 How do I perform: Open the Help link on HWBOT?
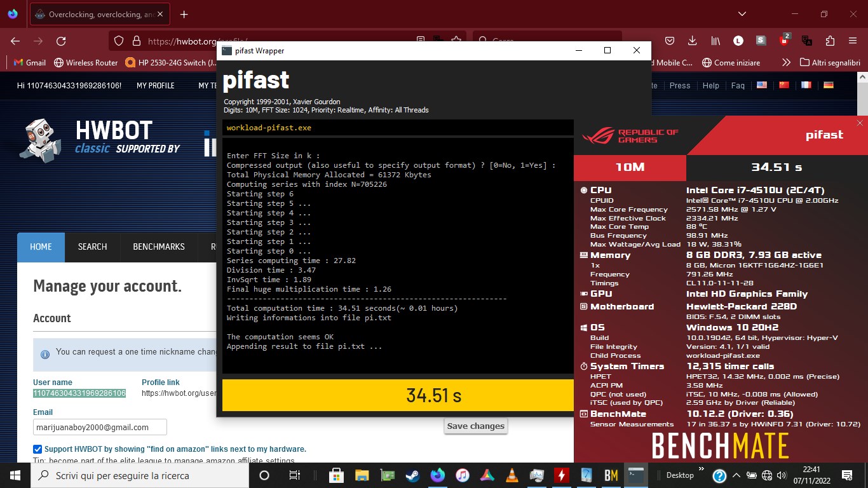click(x=710, y=85)
